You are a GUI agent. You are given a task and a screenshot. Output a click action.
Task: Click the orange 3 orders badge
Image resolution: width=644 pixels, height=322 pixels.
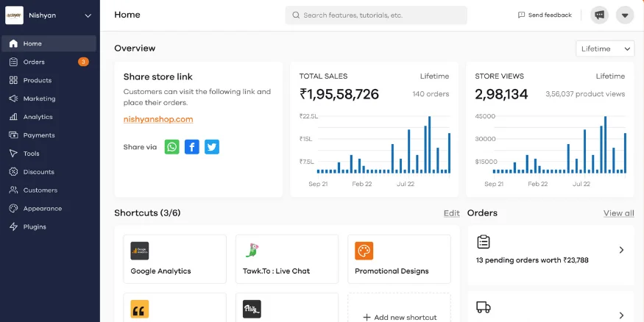coord(83,62)
